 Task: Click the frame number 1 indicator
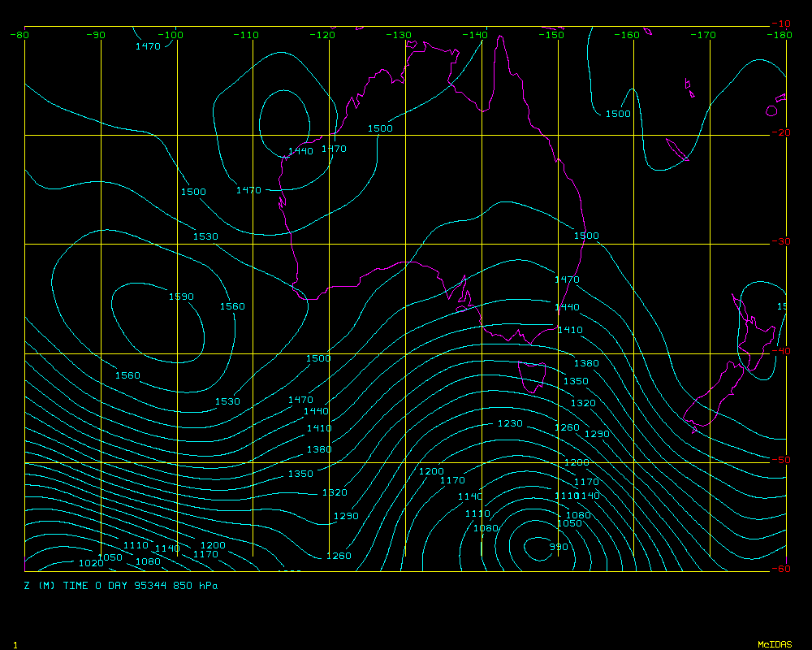[x=15, y=644]
